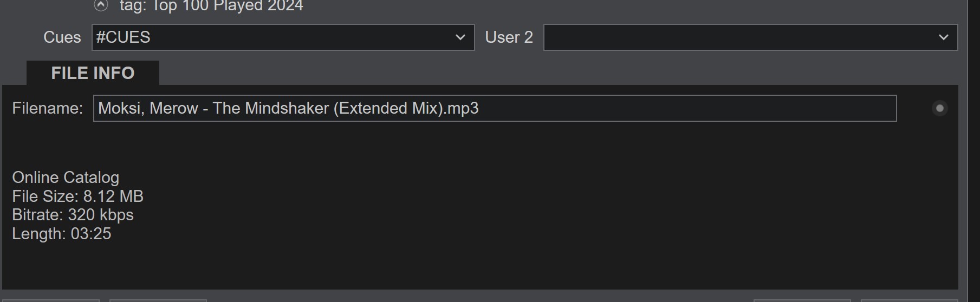Screen dimensions: 980x302
Task: Switch to the FILE INFO tab
Action: tap(93, 73)
